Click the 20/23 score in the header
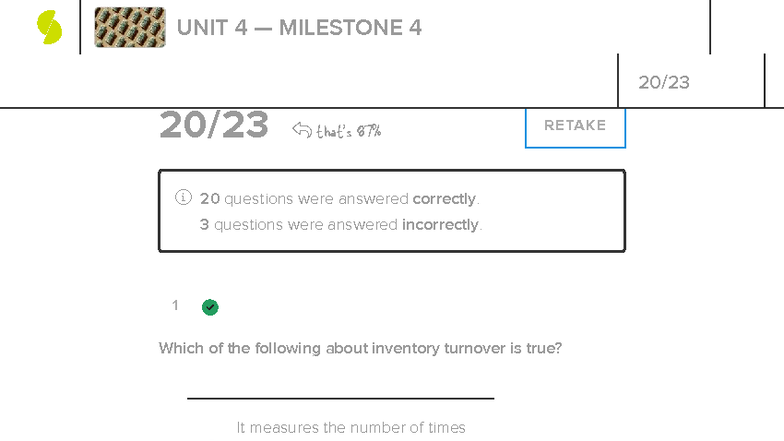The height and width of the screenshot is (441, 784). [664, 82]
